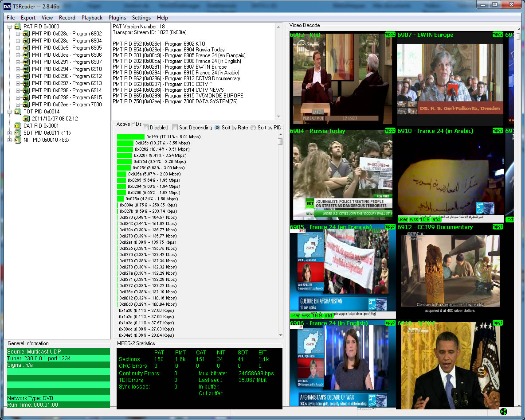525x420 pixels.
Task: Click PMT icon for Program 6913
Action: click(x=26, y=83)
